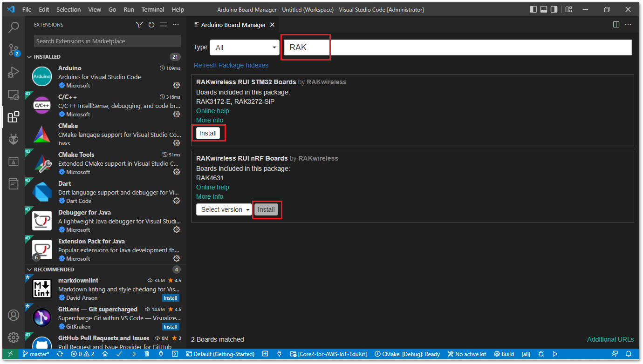This screenshot has height=364, width=643.
Task: Open manage gear for Extension Pack for Java
Action: tap(177, 258)
